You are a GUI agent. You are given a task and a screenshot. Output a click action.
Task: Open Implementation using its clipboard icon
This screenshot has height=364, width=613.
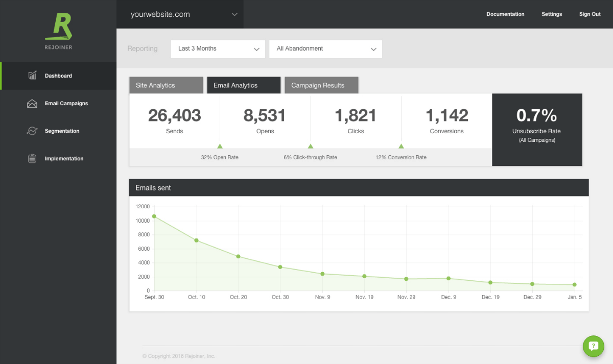[32, 158]
